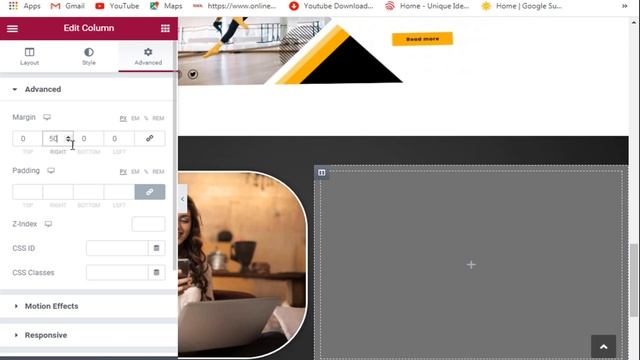Click the Padding top input field
640x360 pixels.
pos(27,192)
